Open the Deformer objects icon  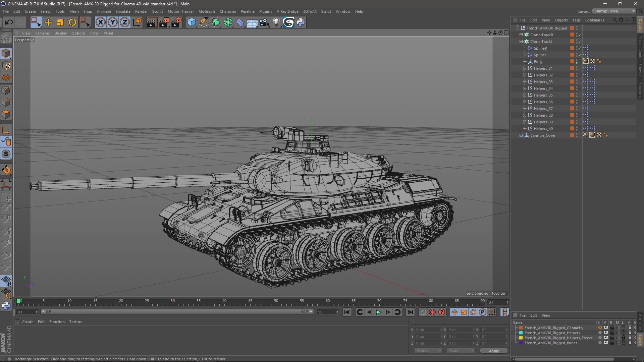click(240, 22)
